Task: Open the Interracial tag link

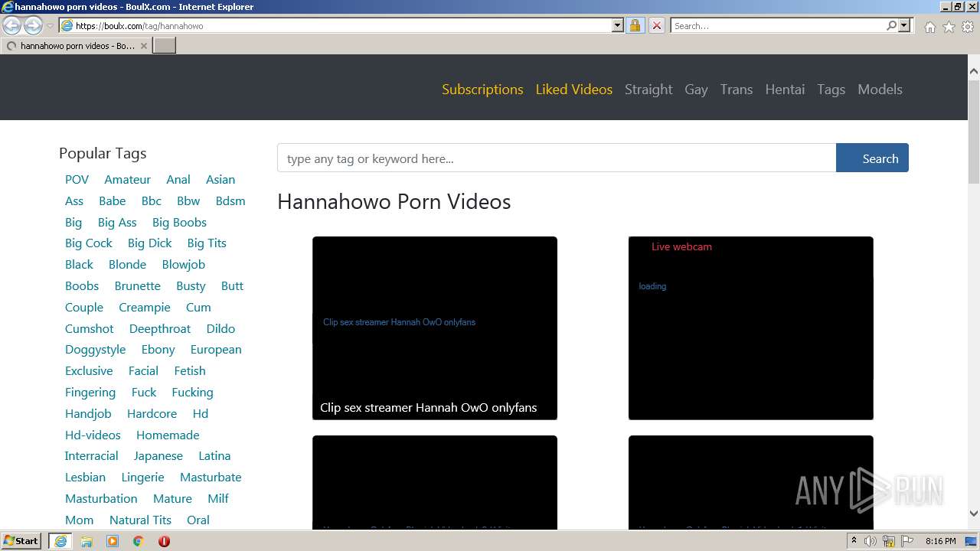Action: point(91,455)
